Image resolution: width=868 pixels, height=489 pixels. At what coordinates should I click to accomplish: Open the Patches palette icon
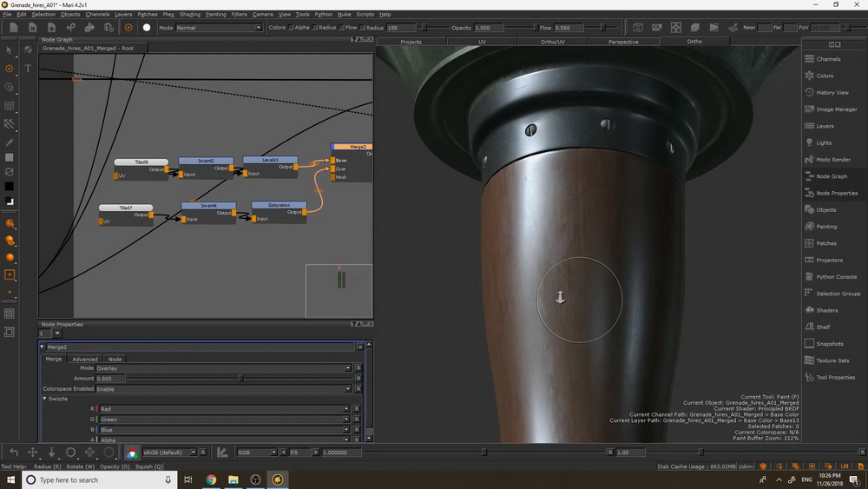809,243
